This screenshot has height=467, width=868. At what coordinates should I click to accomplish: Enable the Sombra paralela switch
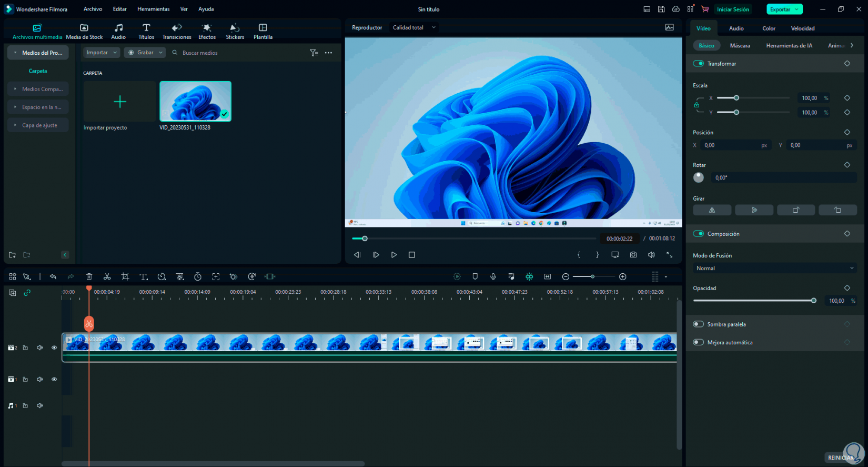click(699, 324)
